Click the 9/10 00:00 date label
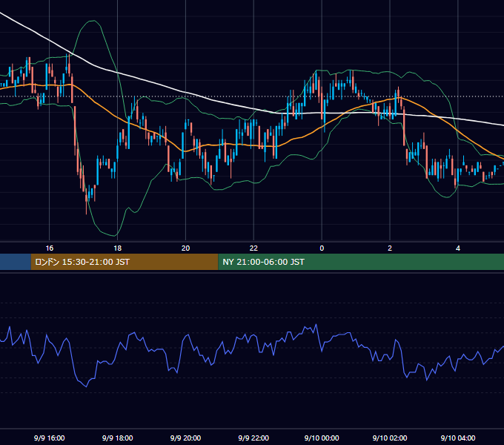Screen dimensions: 504x445 (322, 438)
